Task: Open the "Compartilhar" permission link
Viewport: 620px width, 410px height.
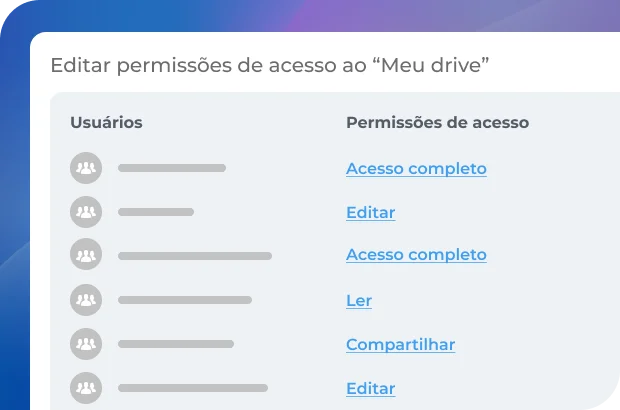Action: tap(400, 344)
